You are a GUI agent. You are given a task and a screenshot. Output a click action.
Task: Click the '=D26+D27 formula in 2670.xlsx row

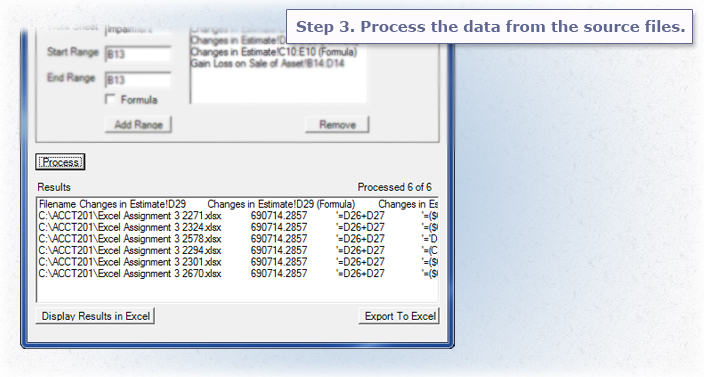360,274
